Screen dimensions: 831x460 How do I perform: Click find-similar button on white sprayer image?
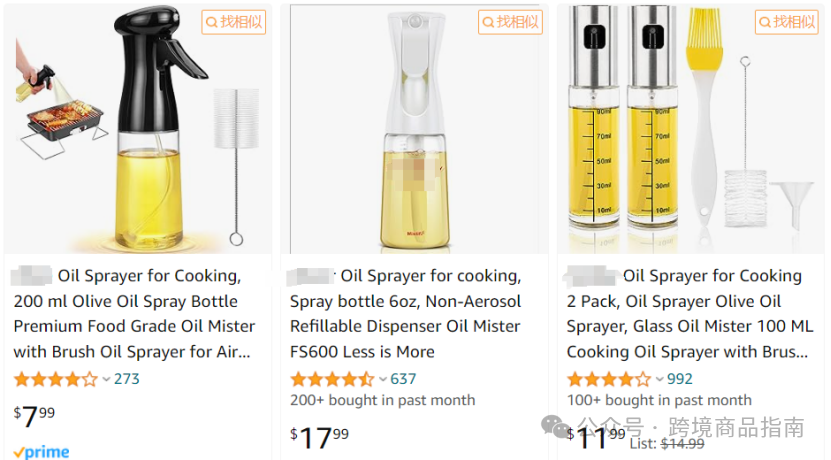pos(510,22)
